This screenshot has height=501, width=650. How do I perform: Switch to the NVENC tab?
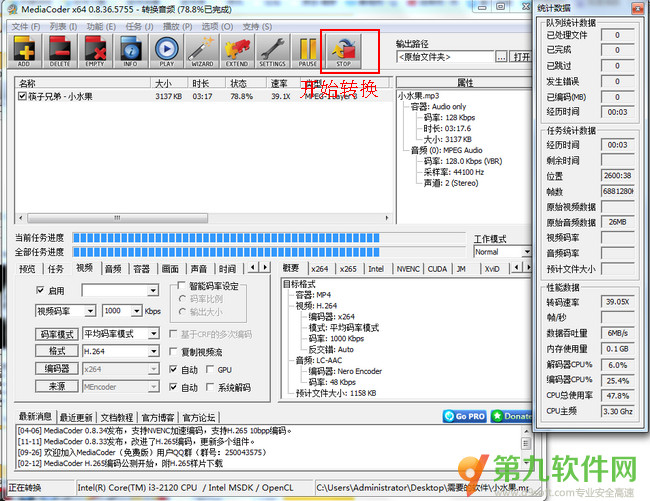(x=407, y=269)
